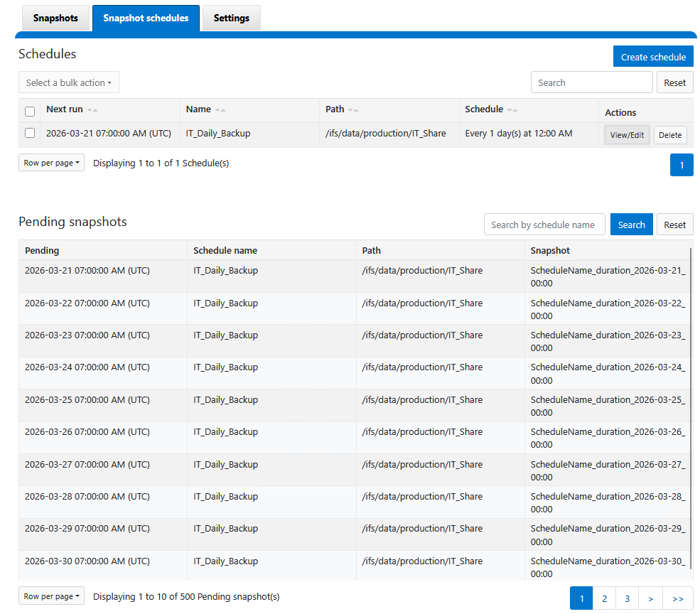
Task: Sort schedules by Name column arrows
Action: (x=220, y=110)
